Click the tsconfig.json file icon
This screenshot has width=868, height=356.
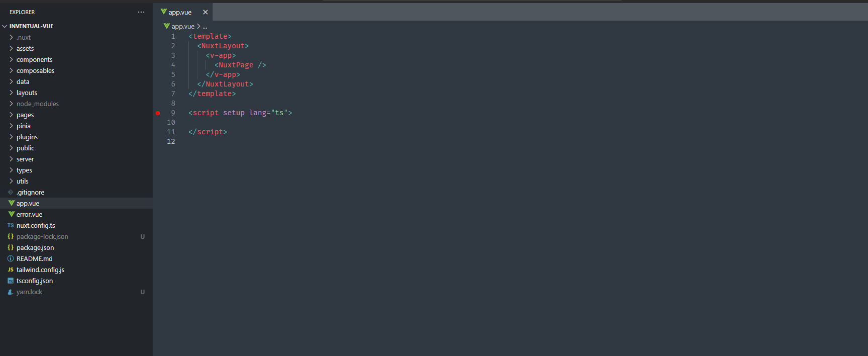(11, 281)
